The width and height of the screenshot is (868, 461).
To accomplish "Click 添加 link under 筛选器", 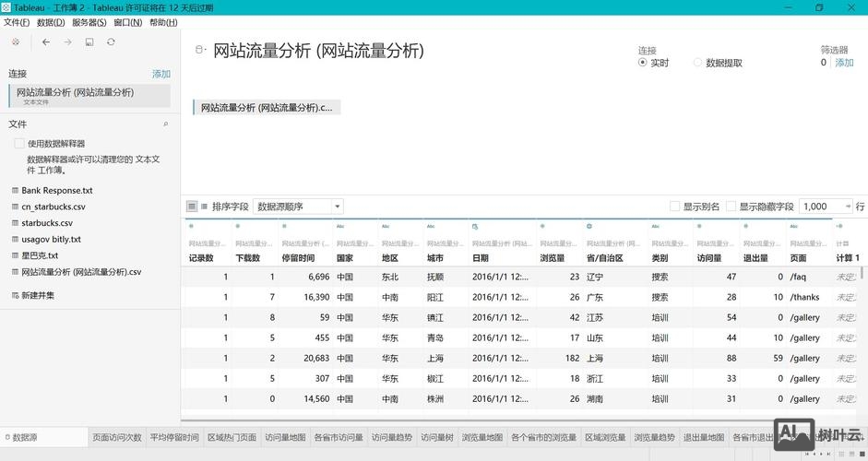I will tap(844, 63).
